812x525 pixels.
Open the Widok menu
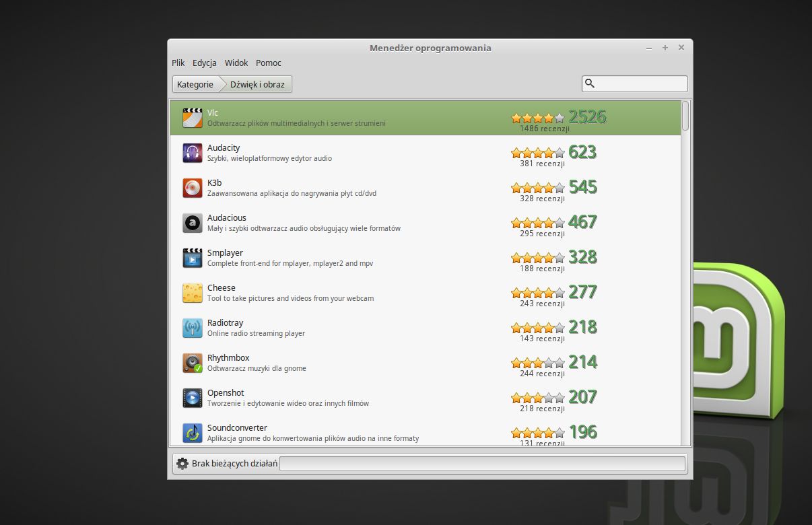pos(236,63)
